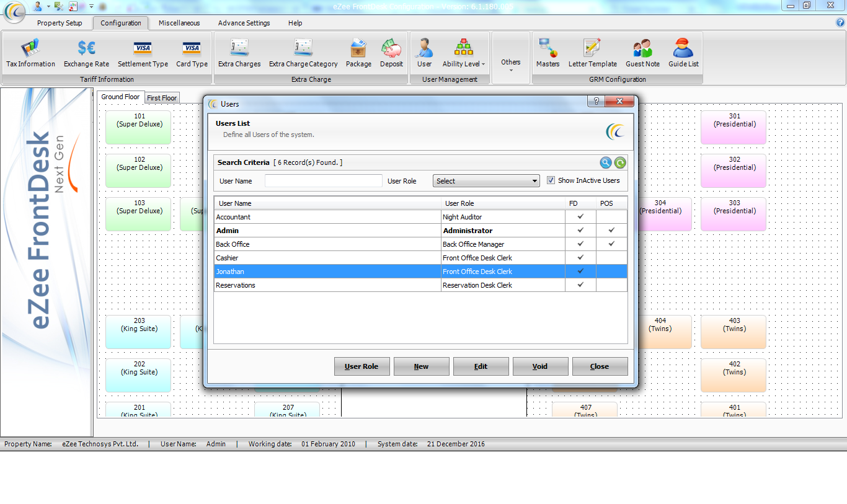
Task: Click Night Auditor role cell
Action: pos(503,217)
